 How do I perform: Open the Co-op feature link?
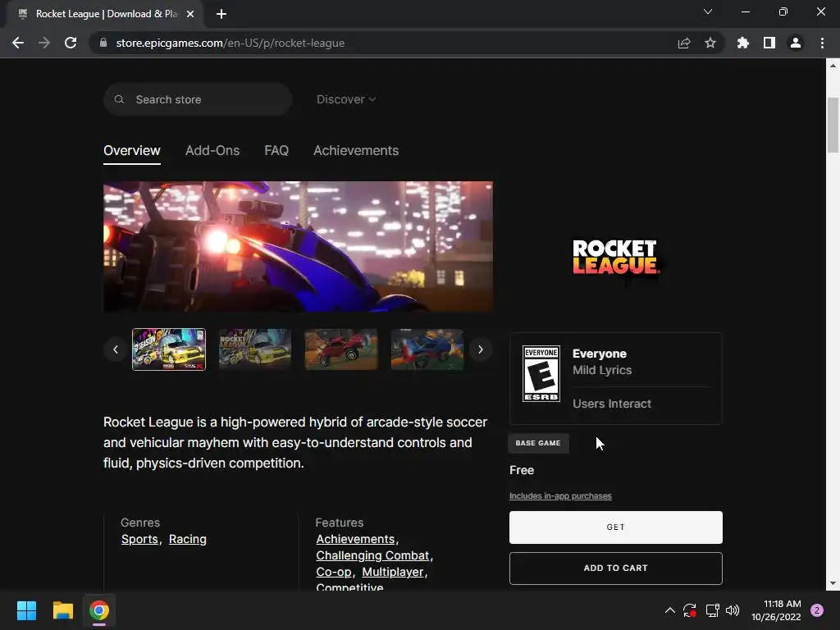[x=333, y=572]
